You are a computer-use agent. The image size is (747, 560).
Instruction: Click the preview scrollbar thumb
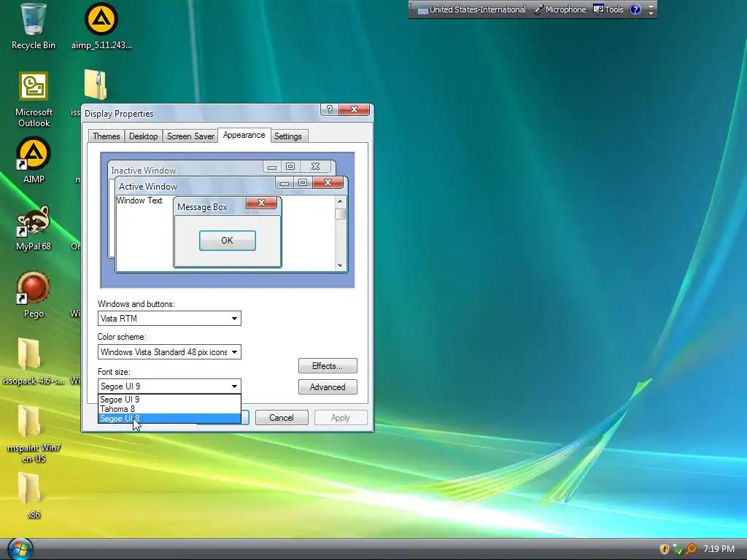point(340,214)
